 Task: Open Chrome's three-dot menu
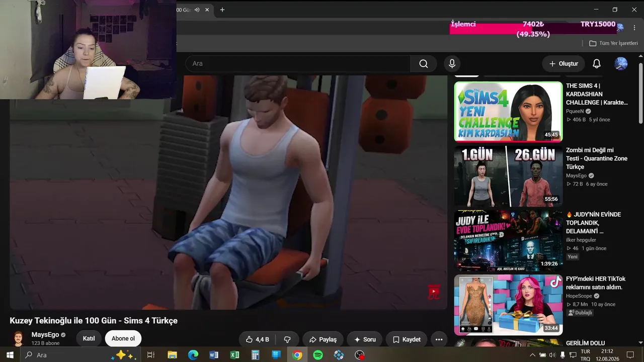point(634,28)
